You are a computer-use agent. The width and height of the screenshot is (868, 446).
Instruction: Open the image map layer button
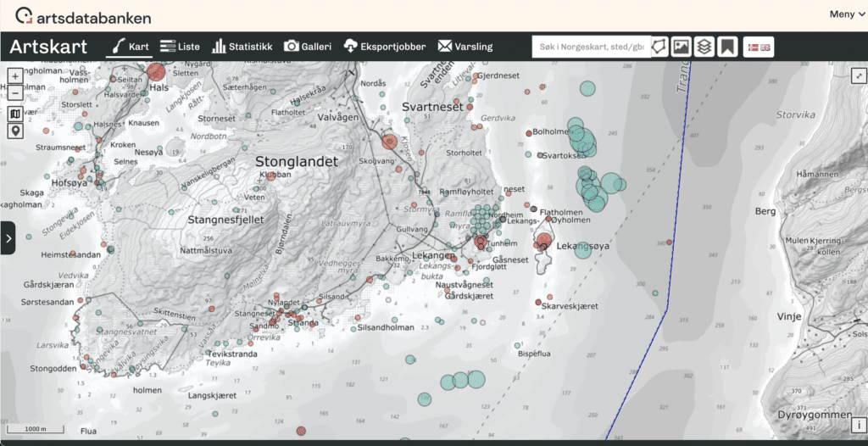[x=681, y=47]
